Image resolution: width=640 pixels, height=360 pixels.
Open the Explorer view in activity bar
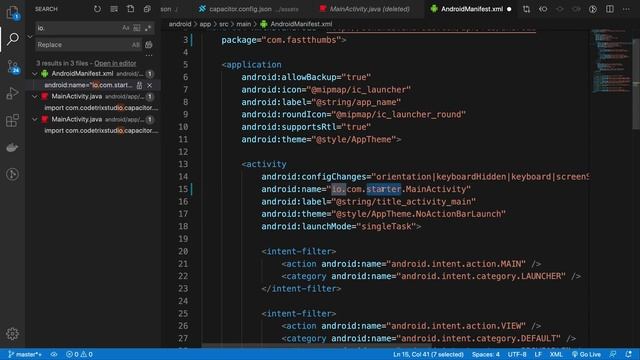point(13,13)
